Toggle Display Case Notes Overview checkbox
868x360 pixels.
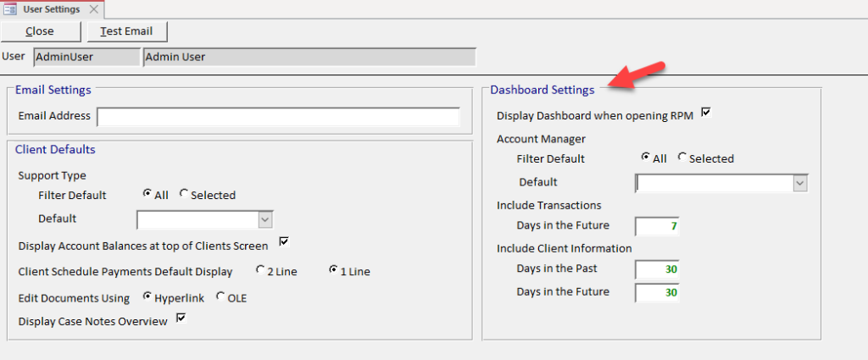pos(181,318)
